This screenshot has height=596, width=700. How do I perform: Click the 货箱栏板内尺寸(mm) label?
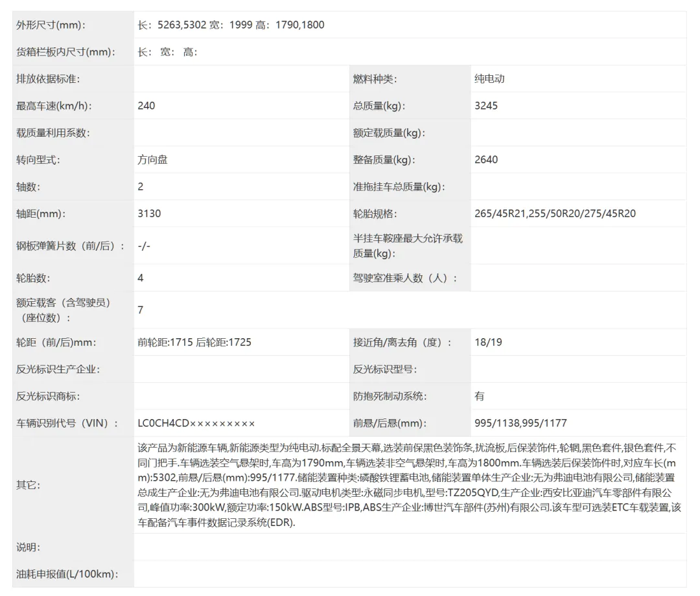coord(65,52)
